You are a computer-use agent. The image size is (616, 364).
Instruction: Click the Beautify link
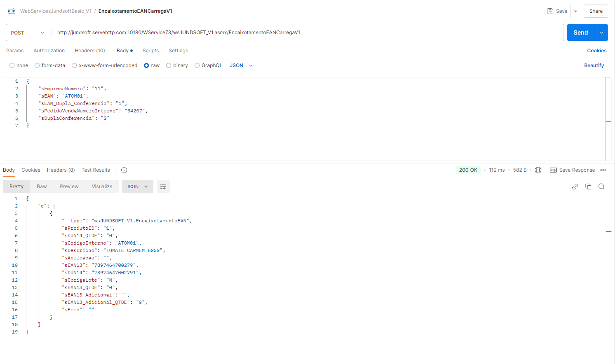pyautogui.click(x=594, y=65)
